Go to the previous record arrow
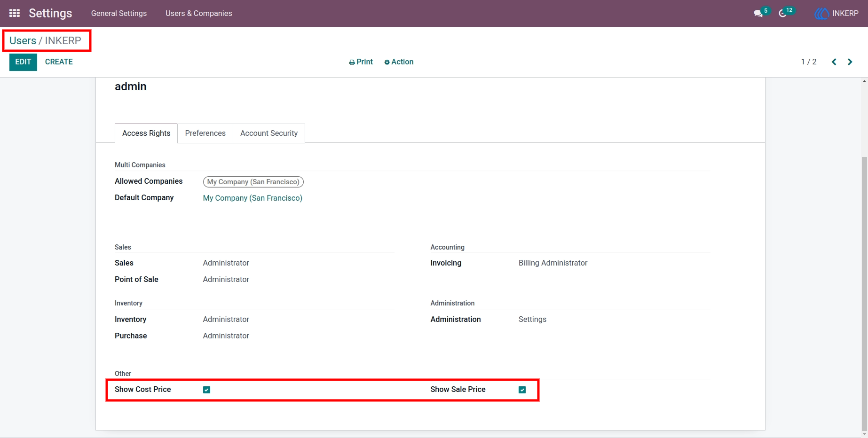The image size is (868, 438). [834, 62]
